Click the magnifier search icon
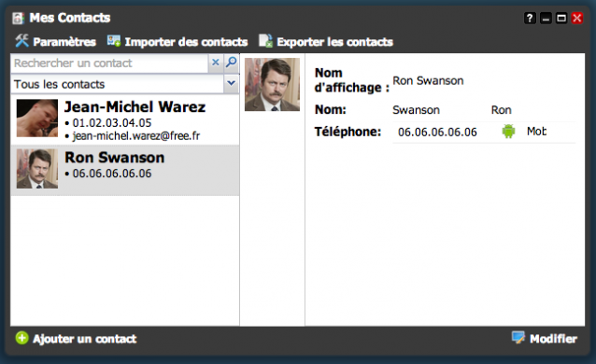 tap(231, 62)
